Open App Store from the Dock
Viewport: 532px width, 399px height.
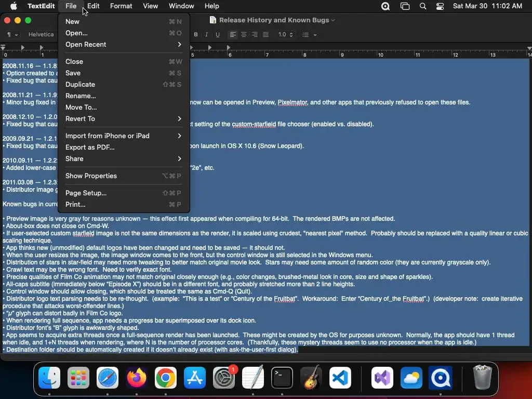tap(195, 378)
